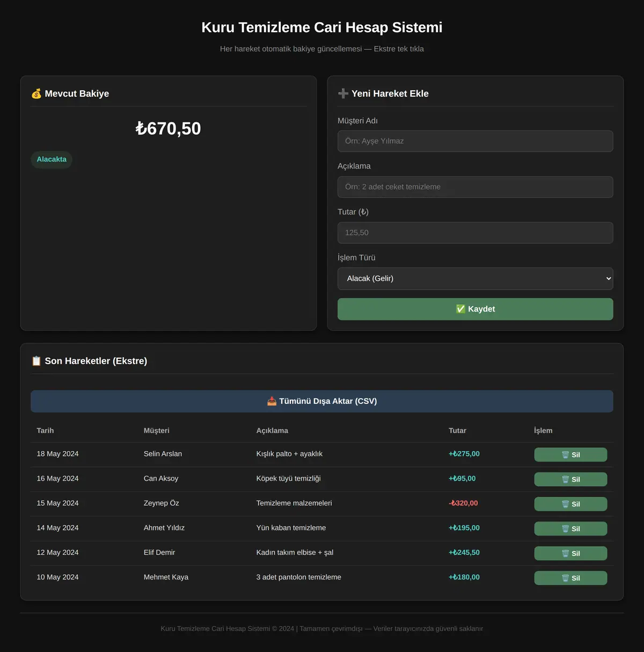Click the plus icon beside Yeni Hareket Ekle
The image size is (644, 652).
(343, 93)
